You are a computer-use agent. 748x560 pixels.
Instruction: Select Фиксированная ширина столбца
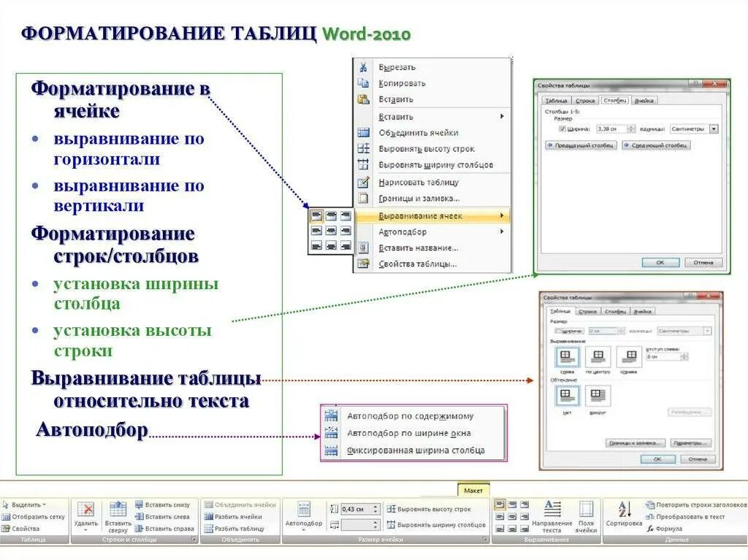[x=413, y=450]
